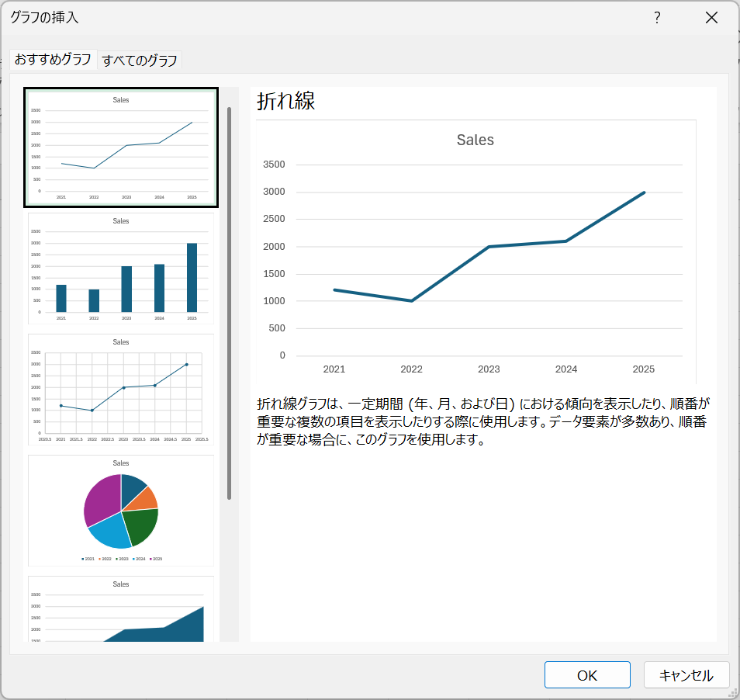Confirm chart insertion with OK

(x=586, y=675)
